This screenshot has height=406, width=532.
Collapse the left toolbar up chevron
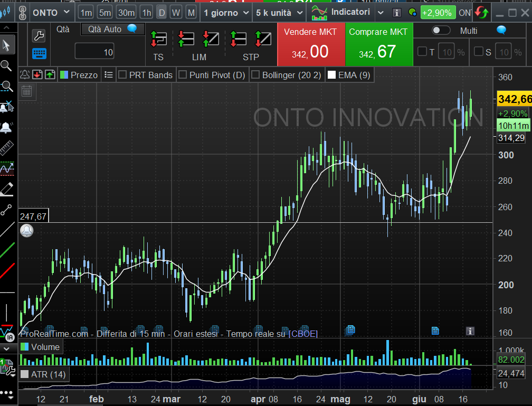(6, 27)
